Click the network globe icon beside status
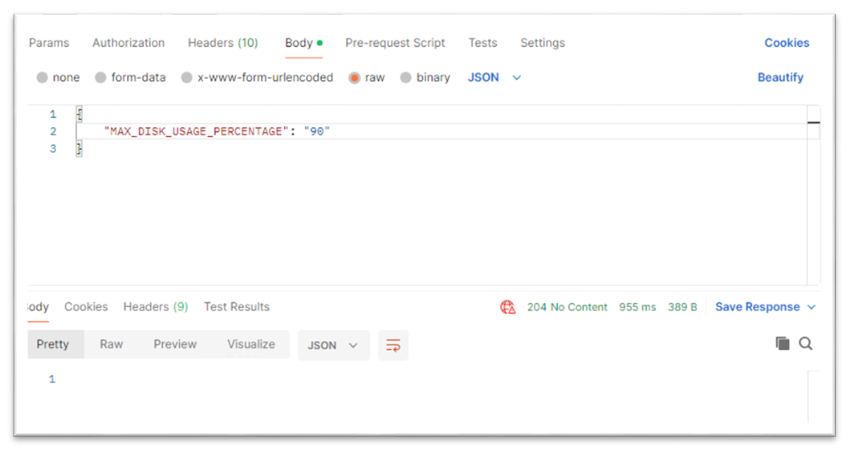This screenshot has height=456, width=852. pyautogui.click(x=508, y=307)
